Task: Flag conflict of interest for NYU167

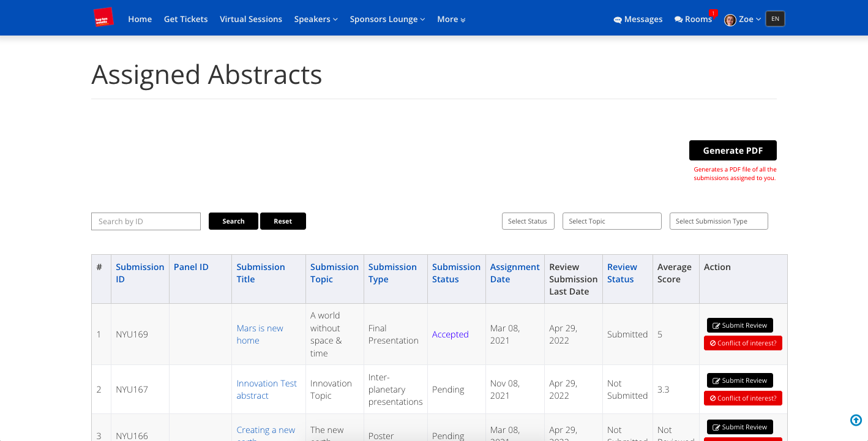Action: pyautogui.click(x=743, y=398)
